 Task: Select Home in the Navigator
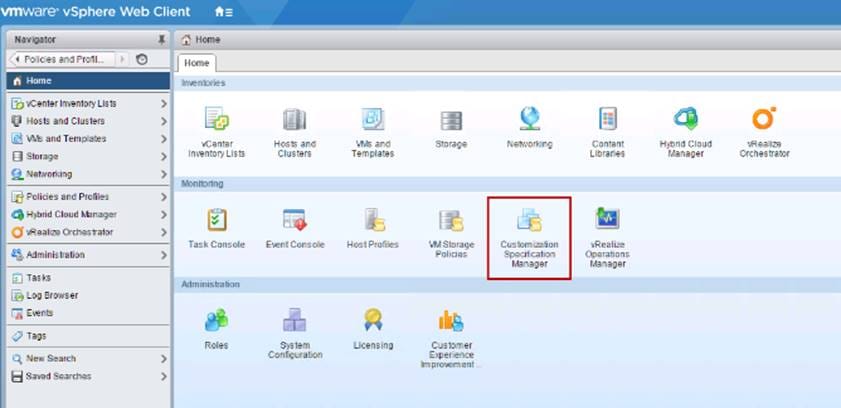(88, 81)
